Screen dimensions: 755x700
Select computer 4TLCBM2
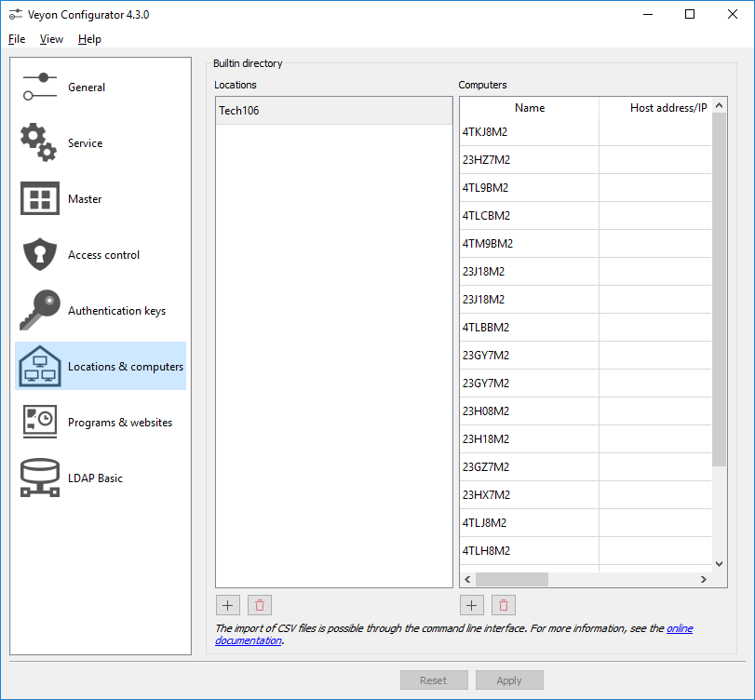[x=529, y=216]
